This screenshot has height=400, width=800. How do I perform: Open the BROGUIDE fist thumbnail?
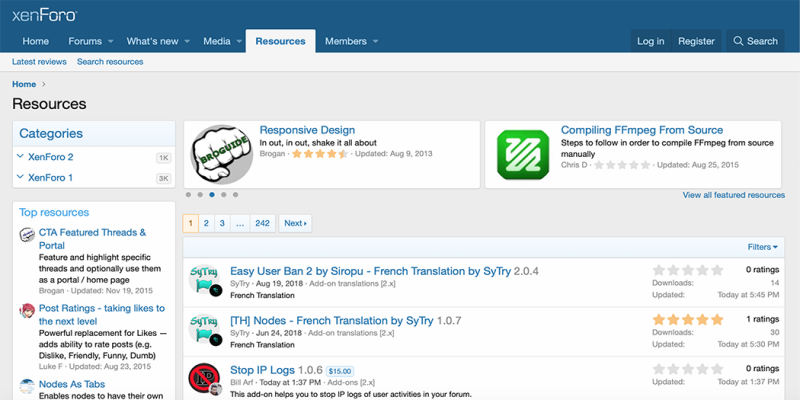221,155
